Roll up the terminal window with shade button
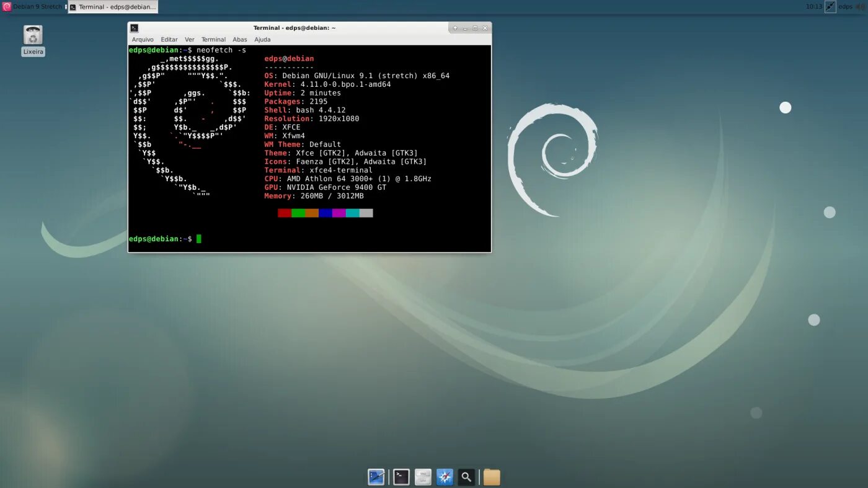 tap(455, 28)
